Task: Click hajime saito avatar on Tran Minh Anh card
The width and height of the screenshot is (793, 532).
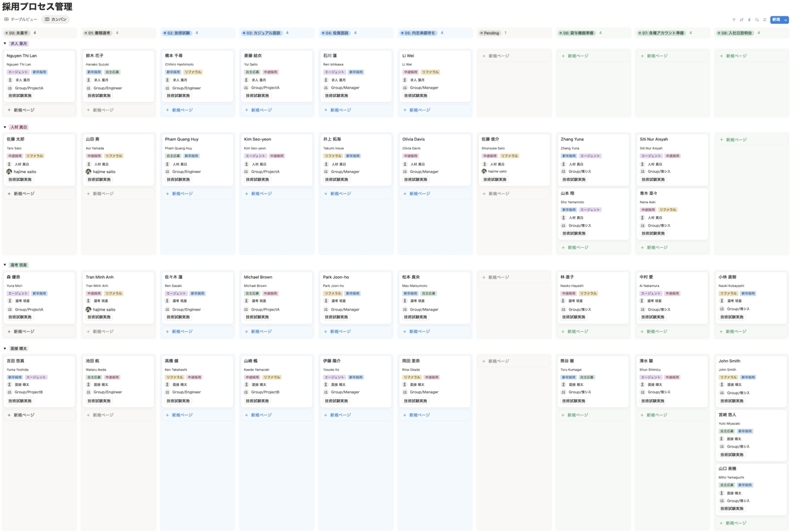Action: click(89, 309)
